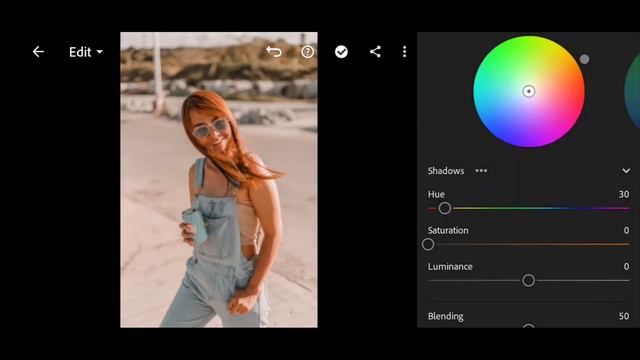Click the Saturation value 0
The width and height of the screenshot is (640, 360).
626,231
